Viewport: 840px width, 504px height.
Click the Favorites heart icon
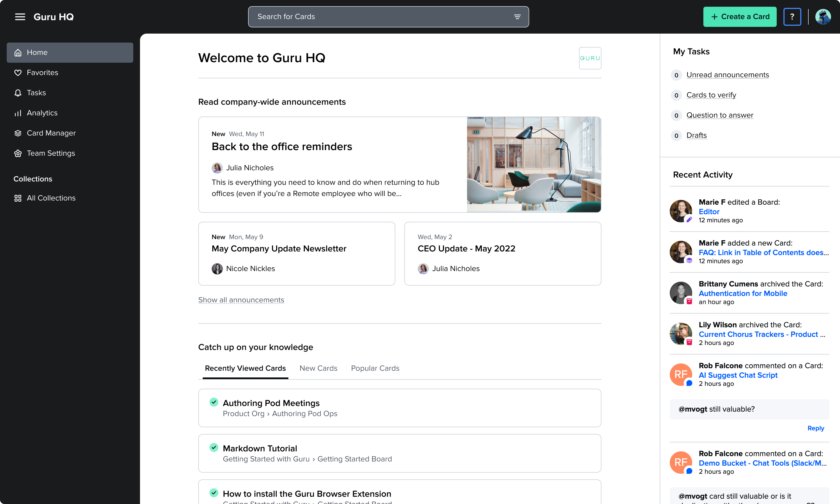(x=18, y=73)
